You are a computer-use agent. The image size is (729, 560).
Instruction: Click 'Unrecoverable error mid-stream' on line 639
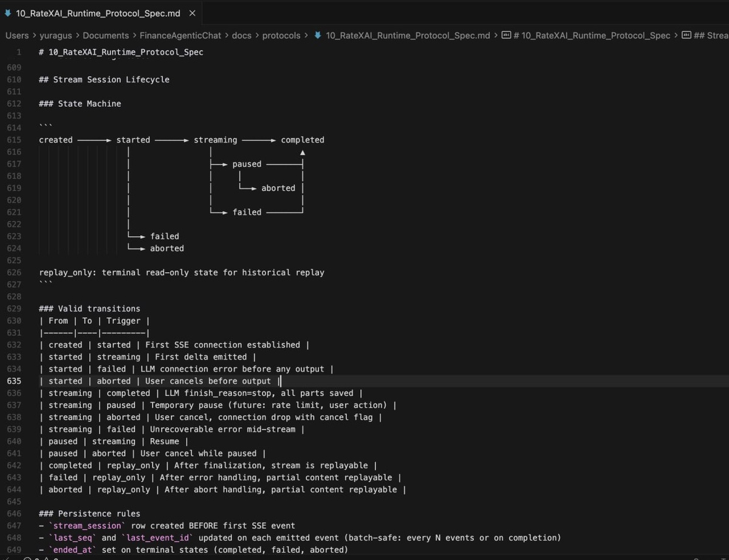(222, 429)
